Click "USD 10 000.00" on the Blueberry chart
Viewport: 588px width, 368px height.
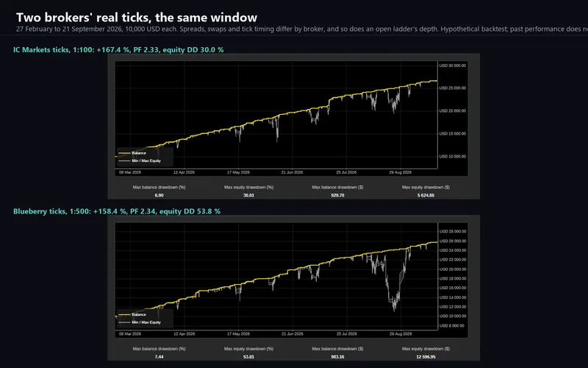tap(453, 316)
